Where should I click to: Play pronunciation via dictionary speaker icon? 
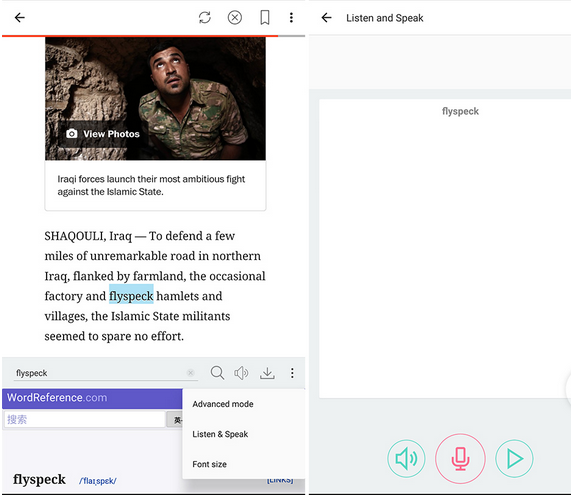(241, 373)
